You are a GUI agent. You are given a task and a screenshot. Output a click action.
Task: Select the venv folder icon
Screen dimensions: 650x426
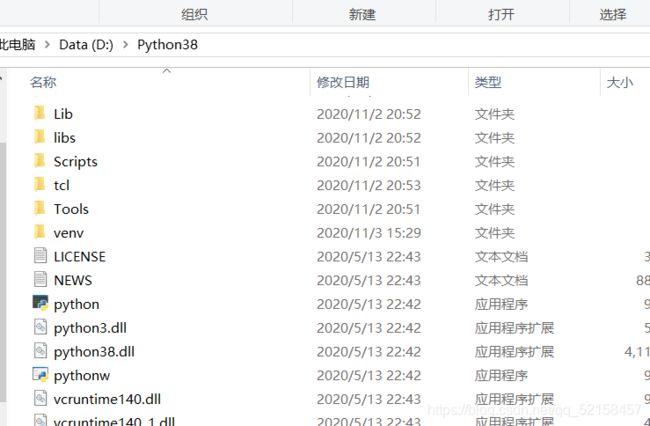[40, 232]
